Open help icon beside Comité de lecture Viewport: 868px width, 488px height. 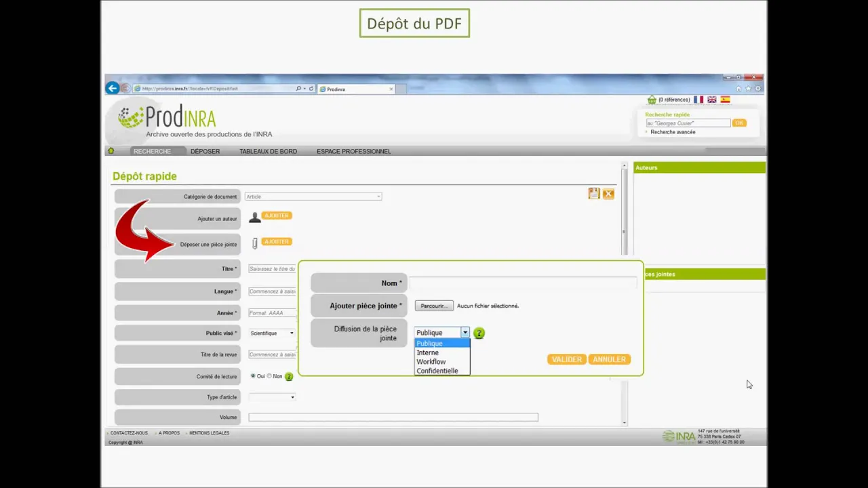click(289, 376)
